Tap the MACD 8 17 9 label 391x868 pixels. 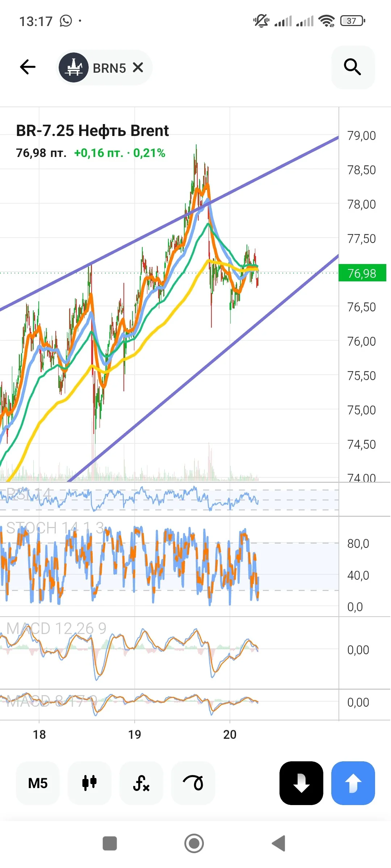click(x=52, y=701)
